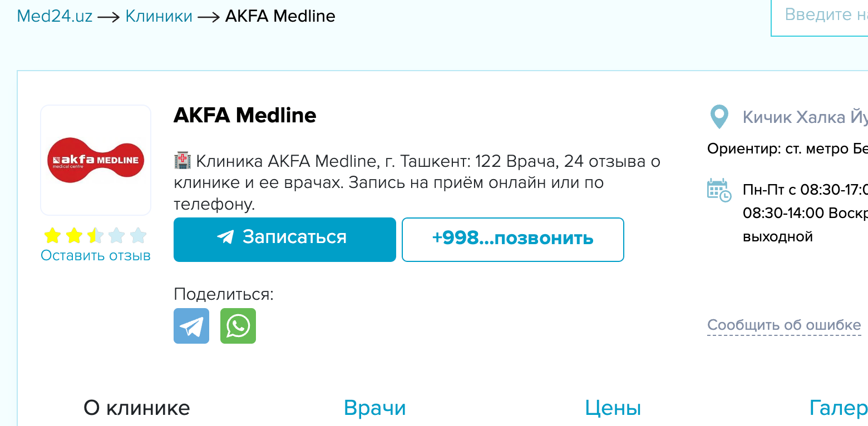Click Сообщить об ошибке link
The height and width of the screenshot is (426, 868).
click(783, 325)
